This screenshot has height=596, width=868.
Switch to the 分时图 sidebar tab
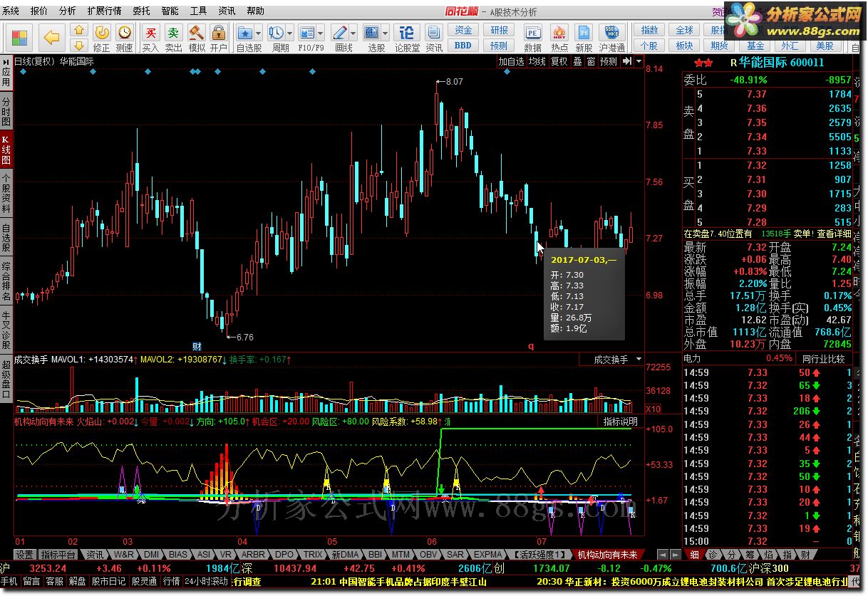tap(6, 111)
